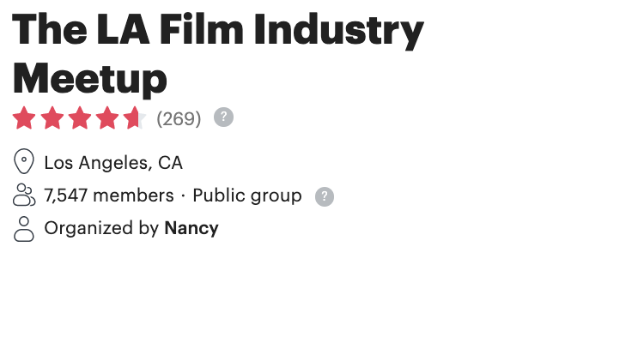
Task: Click the (269) ratings count
Action: pos(179,119)
